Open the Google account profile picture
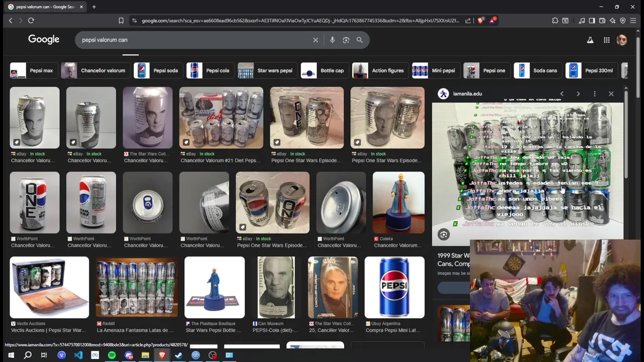644x362 pixels. [x=622, y=40]
